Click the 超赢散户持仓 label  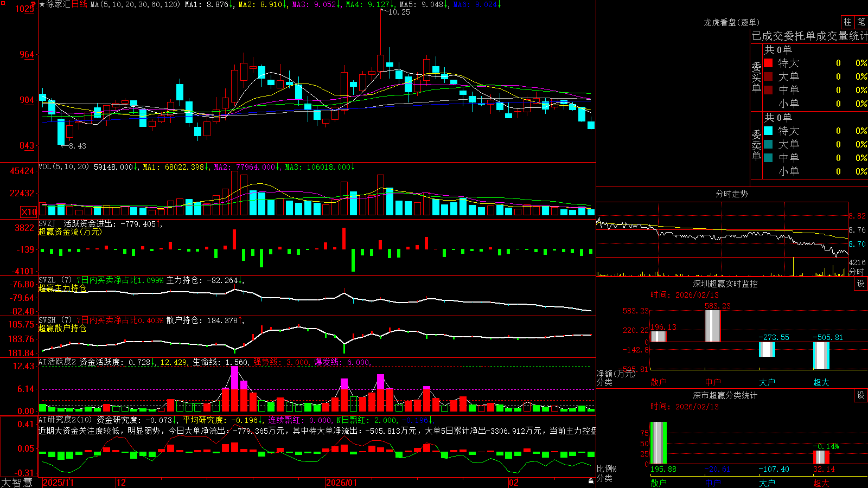point(62,328)
